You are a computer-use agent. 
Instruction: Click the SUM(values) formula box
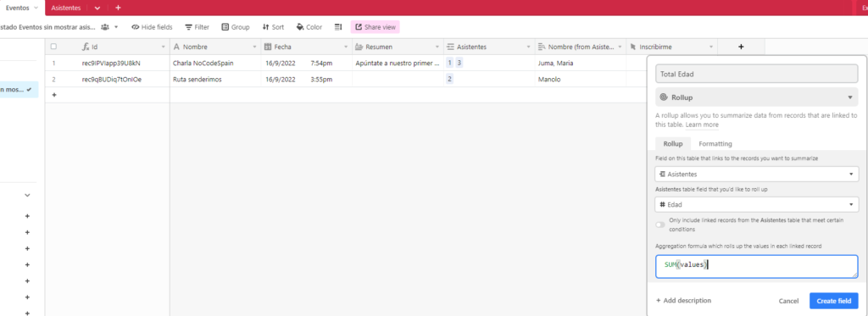point(757,266)
